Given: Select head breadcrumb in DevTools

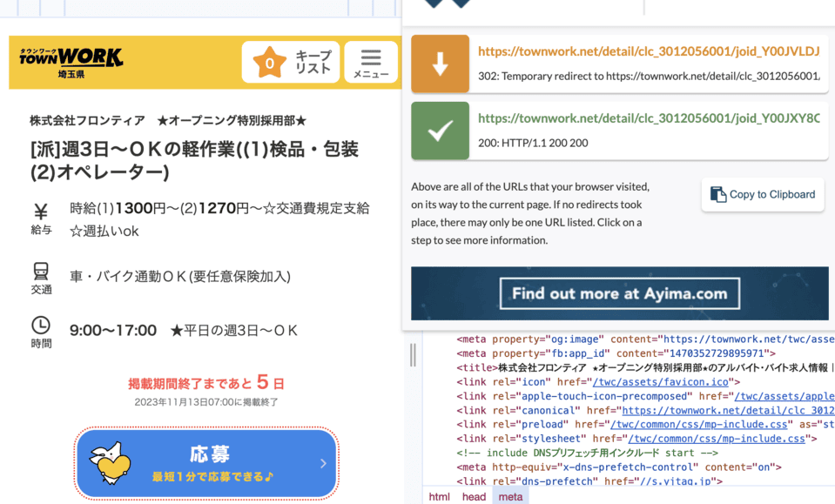Looking at the screenshot, I should pyautogui.click(x=474, y=496).
